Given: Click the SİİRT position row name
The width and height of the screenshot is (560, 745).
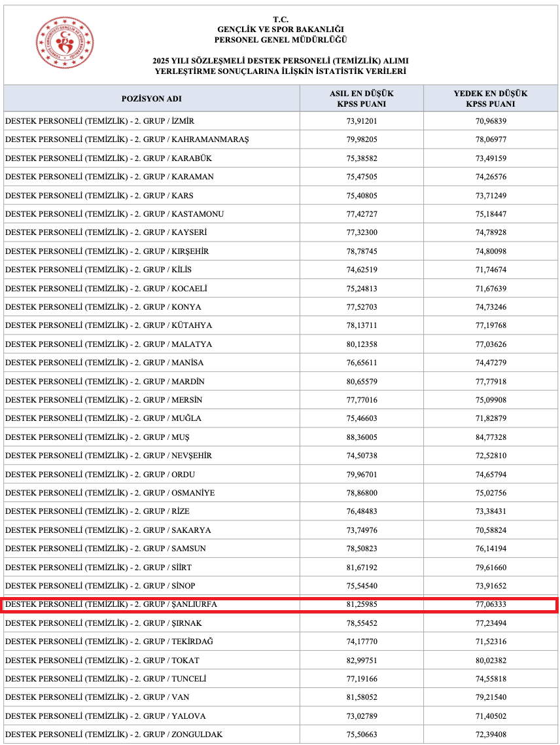Looking at the screenshot, I should (x=98, y=568).
